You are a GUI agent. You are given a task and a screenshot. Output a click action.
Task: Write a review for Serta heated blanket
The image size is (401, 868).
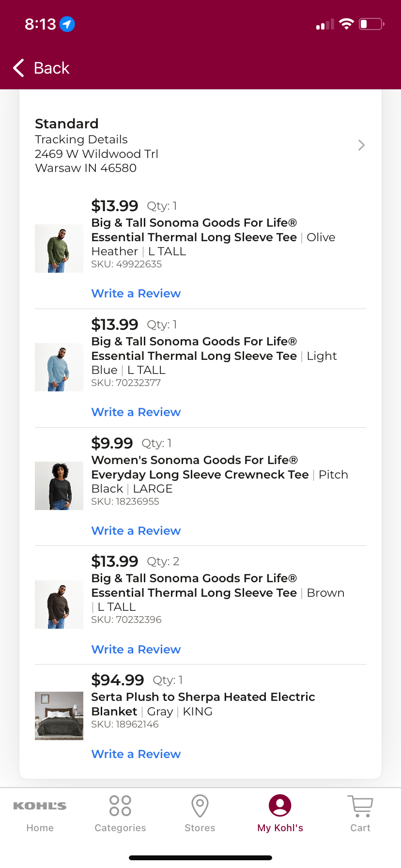point(136,754)
